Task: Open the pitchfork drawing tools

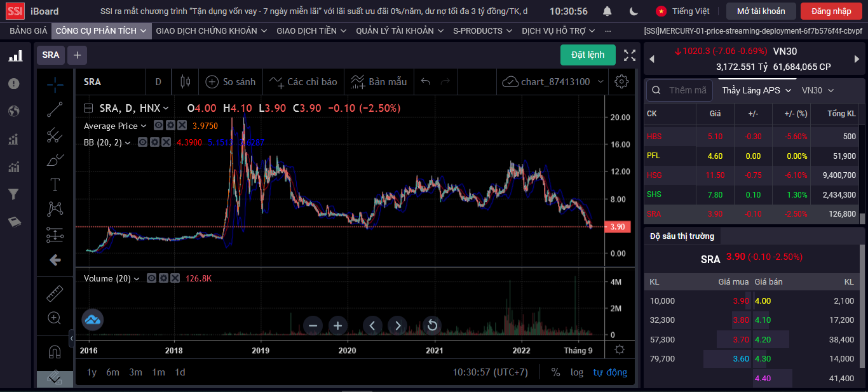Action: [55, 135]
